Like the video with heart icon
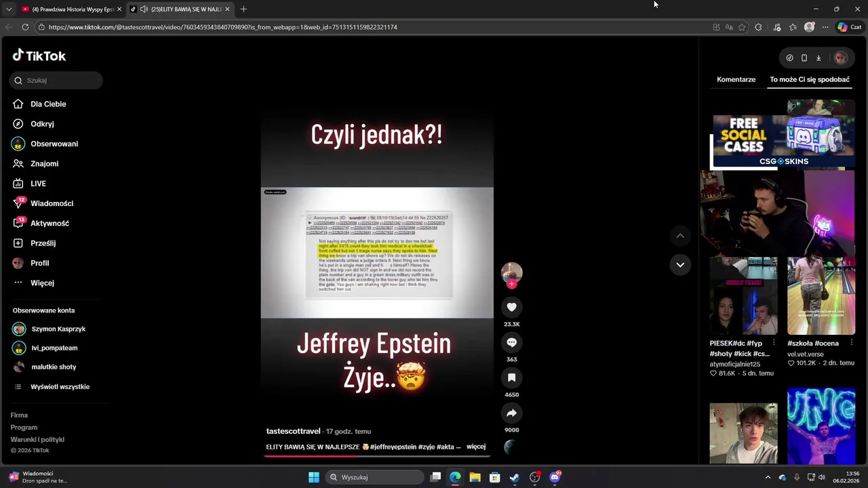 click(x=511, y=307)
